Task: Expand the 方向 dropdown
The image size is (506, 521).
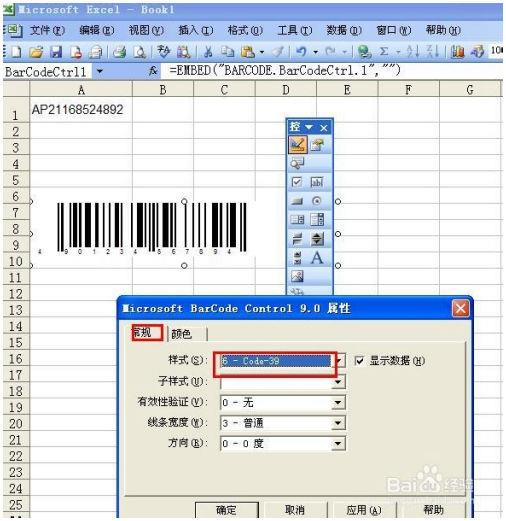Action: coord(338,443)
